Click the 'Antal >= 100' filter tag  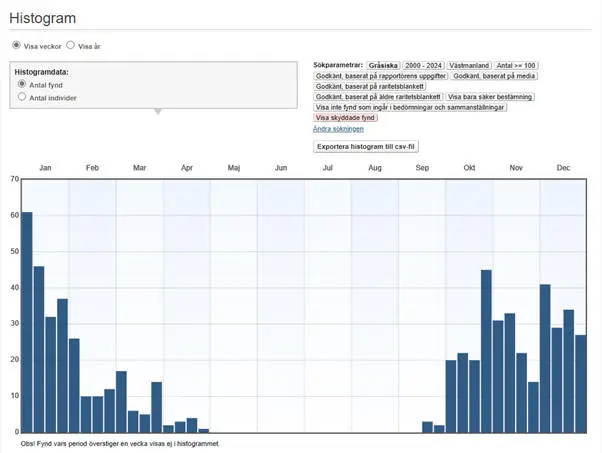tap(517, 65)
